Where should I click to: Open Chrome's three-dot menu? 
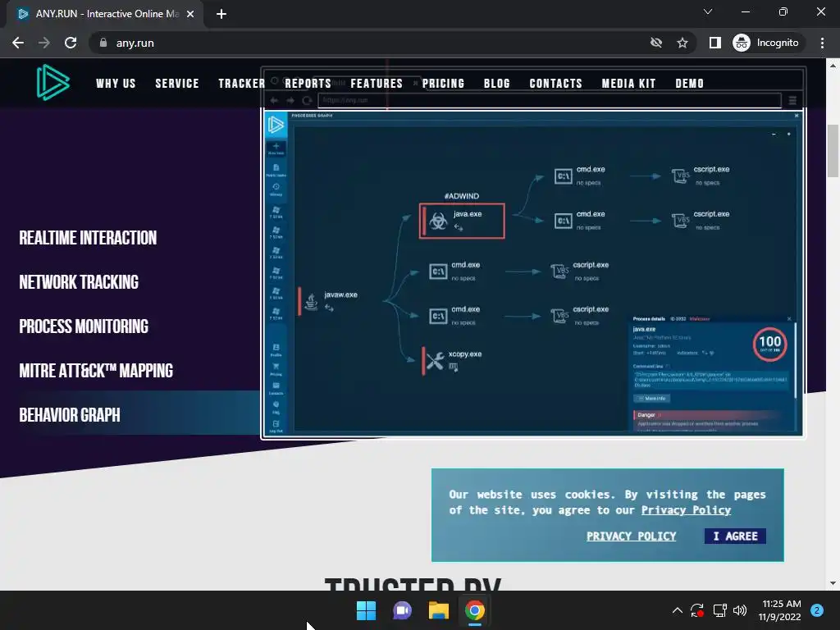pyautogui.click(x=822, y=43)
